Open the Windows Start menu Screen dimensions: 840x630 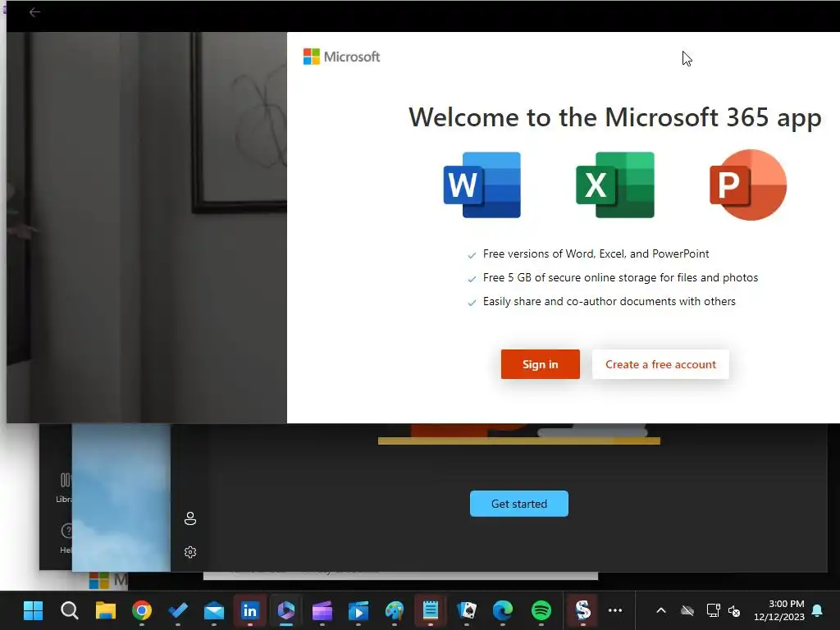point(33,610)
